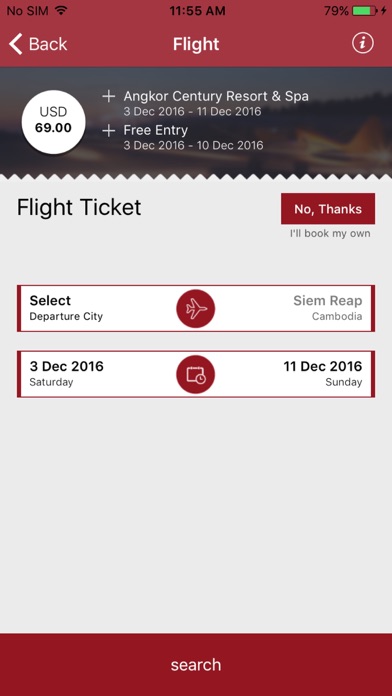392x696 pixels.
Task: Open Select Departure City field
Action: tap(66, 308)
